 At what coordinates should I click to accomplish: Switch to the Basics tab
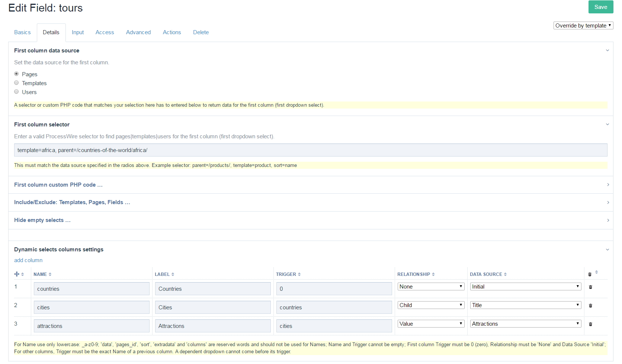[x=22, y=32]
